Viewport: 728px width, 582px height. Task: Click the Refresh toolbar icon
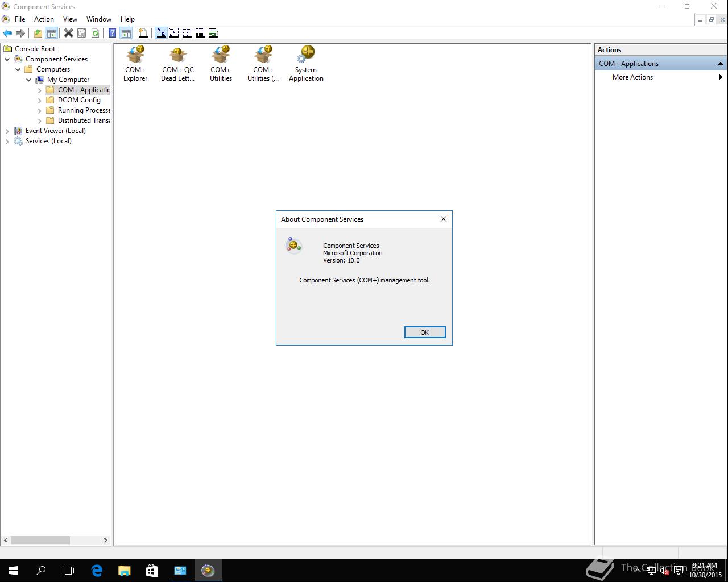(x=95, y=33)
